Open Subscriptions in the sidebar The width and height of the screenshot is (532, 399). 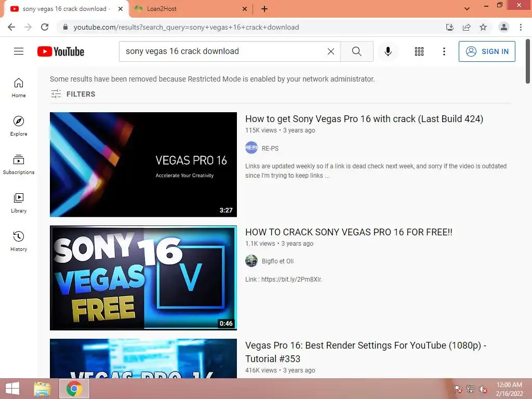click(x=19, y=165)
